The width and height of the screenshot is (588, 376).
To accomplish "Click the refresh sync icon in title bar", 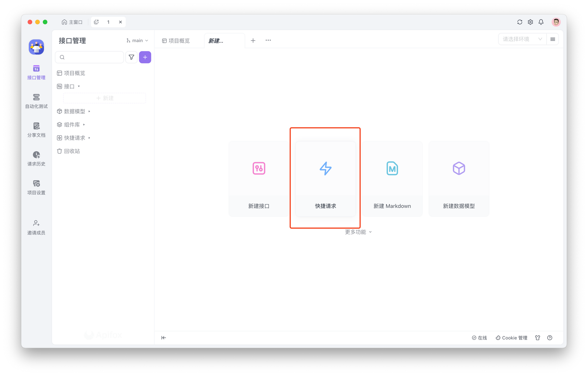I will click(520, 22).
